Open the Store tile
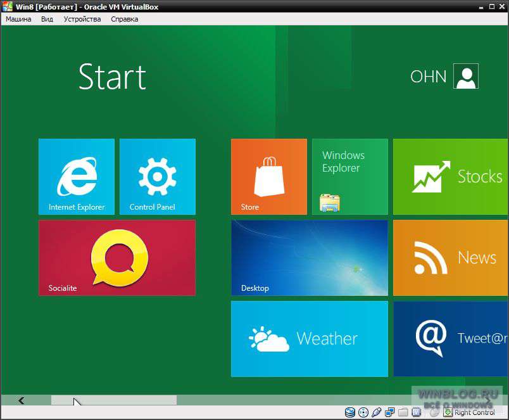 [269, 176]
